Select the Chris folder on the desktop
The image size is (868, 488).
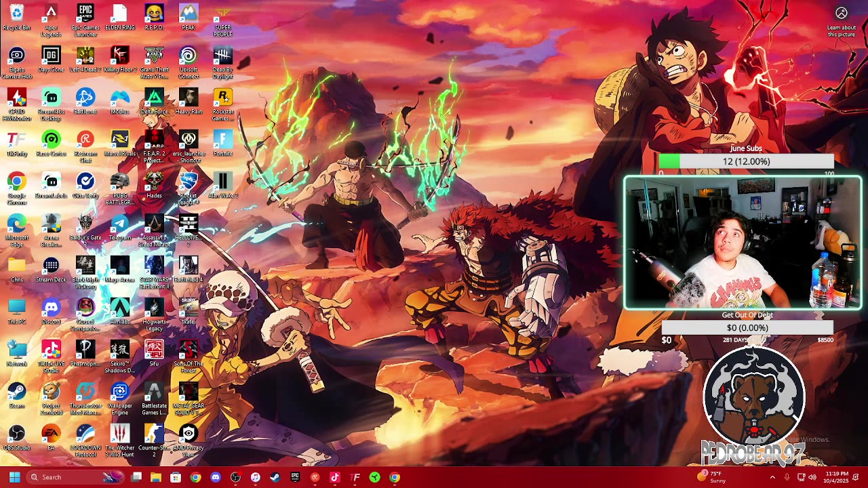coord(16,270)
